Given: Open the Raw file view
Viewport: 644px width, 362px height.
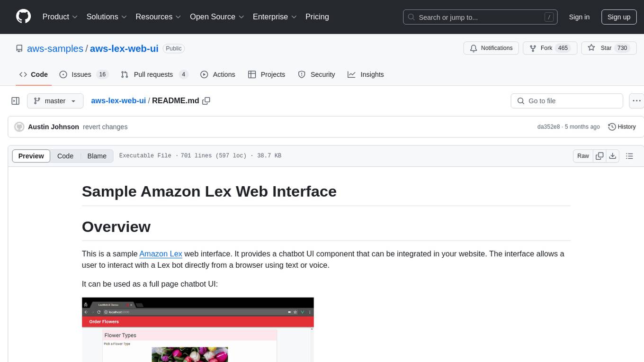Looking at the screenshot, I should click(583, 156).
